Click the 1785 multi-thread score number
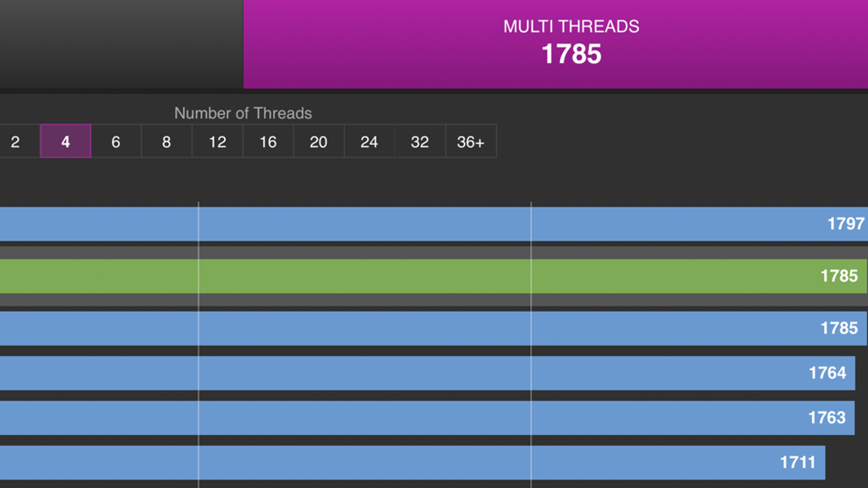Screen dimensions: 868x488 click(571, 54)
